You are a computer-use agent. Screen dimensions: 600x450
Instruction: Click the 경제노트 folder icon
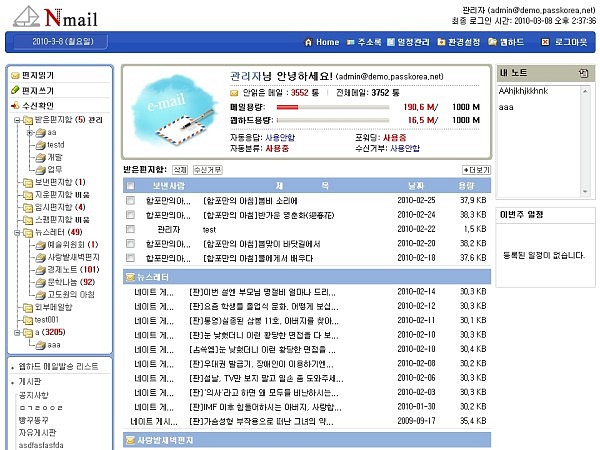[38, 269]
